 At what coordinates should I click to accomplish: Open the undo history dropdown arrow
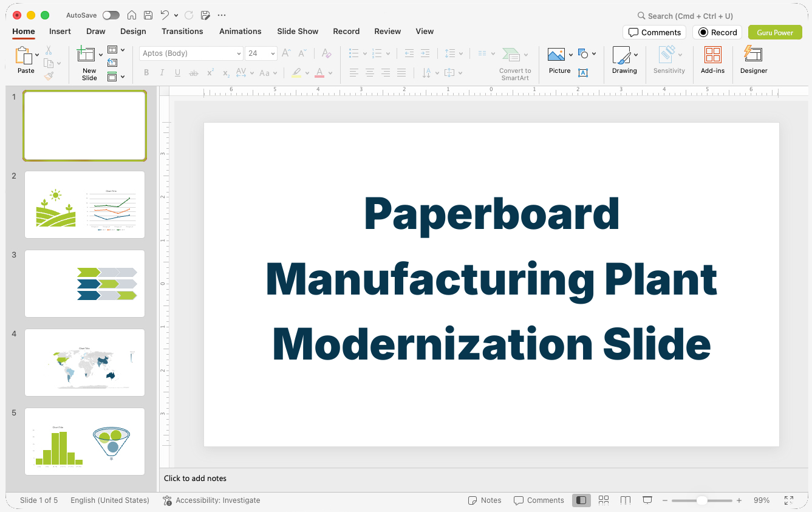click(x=176, y=15)
